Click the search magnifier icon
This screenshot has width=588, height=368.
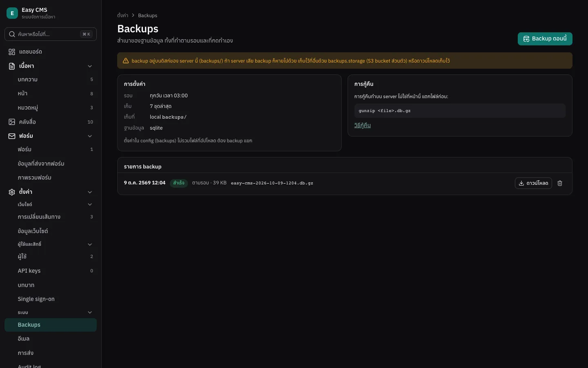[12, 34]
